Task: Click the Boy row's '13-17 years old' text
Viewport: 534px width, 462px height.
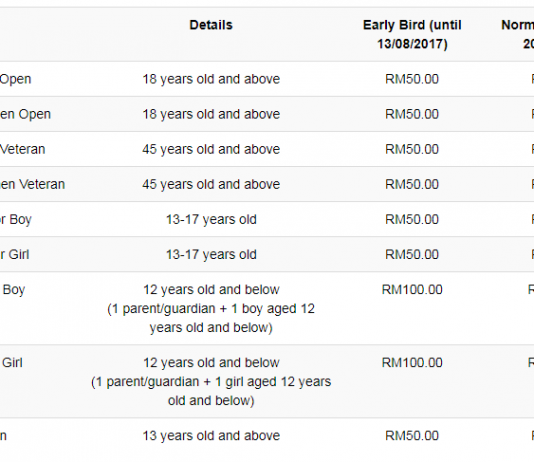Action: [211, 219]
